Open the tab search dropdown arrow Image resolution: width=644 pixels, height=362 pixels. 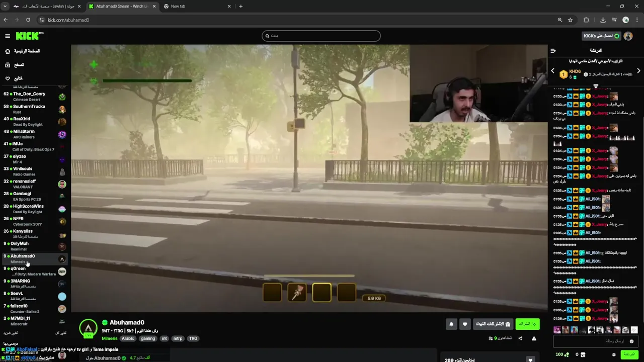5,6
